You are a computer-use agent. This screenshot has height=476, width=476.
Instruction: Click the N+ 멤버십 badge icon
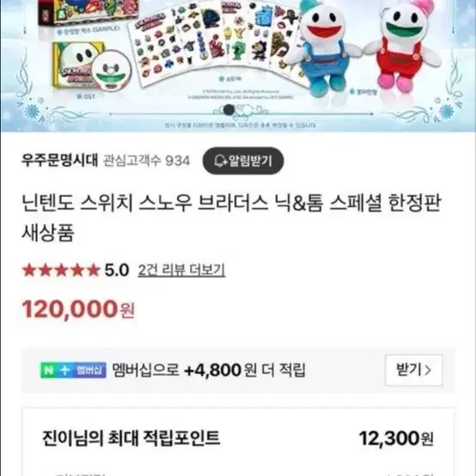[73, 370]
